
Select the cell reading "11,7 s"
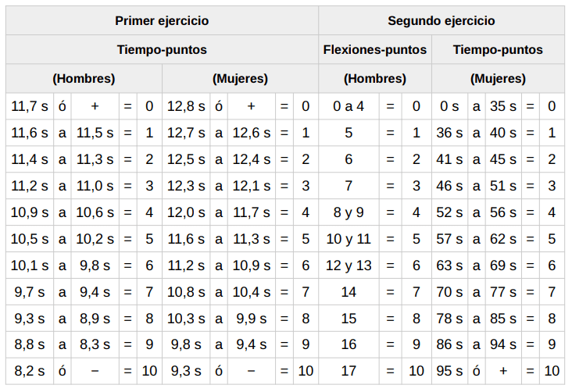[30, 106]
